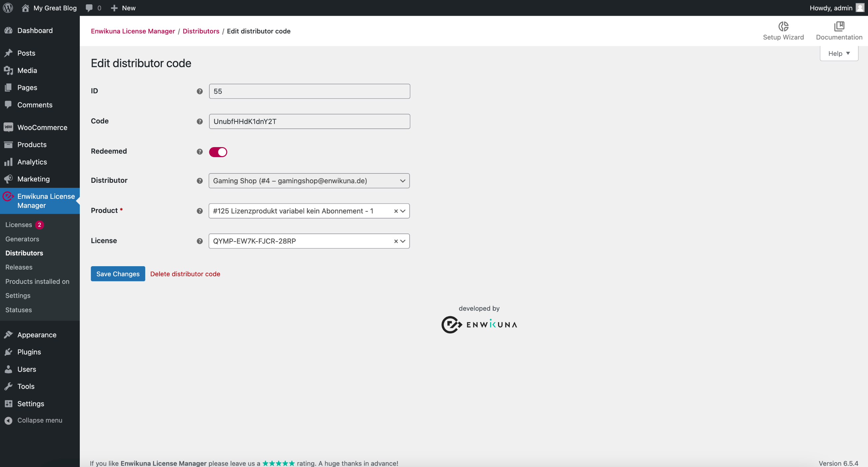Click the Delete distributor code link
868x467 pixels.
(185, 274)
